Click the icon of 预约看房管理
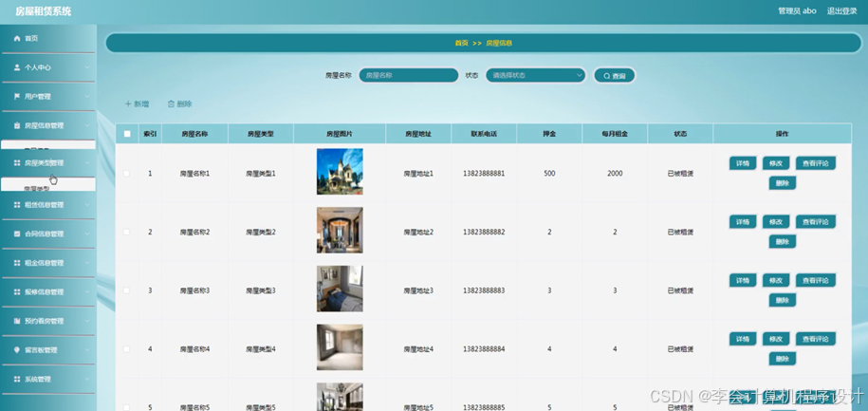 (17, 321)
